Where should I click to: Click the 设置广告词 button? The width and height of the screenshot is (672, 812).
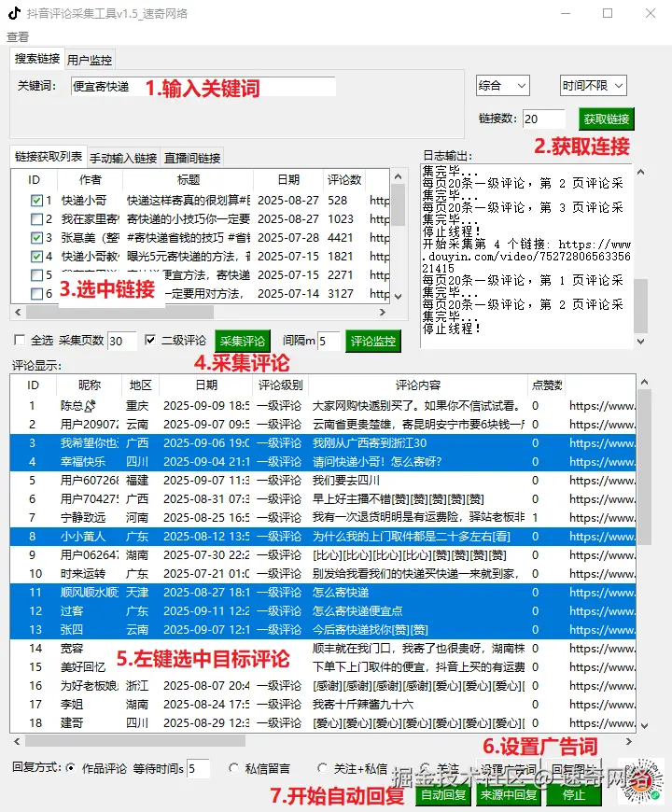pos(508,769)
